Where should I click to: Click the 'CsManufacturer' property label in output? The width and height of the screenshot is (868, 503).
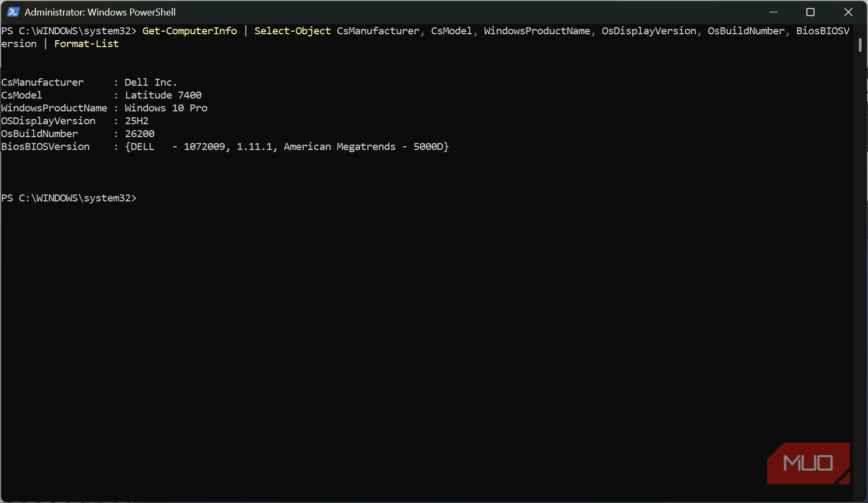[42, 82]
